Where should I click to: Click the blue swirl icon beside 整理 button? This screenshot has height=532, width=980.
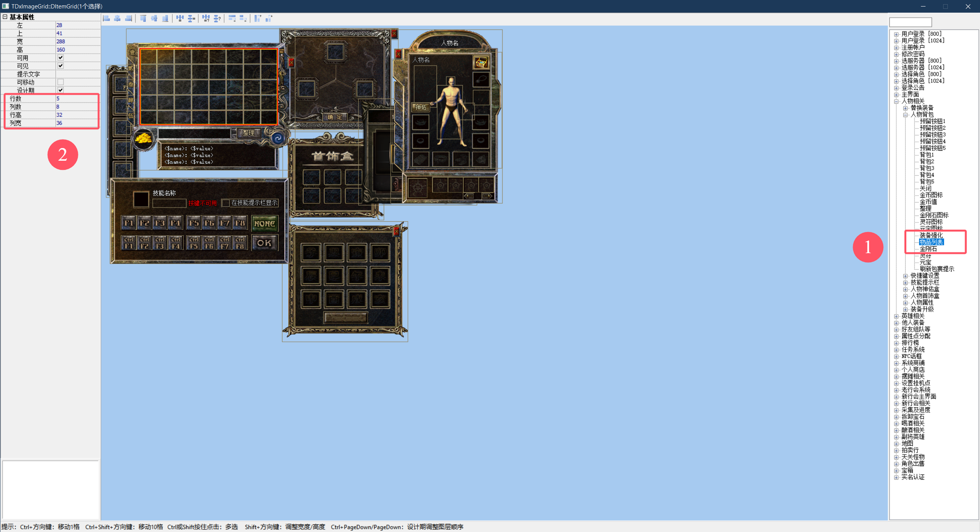coord(277,138)
